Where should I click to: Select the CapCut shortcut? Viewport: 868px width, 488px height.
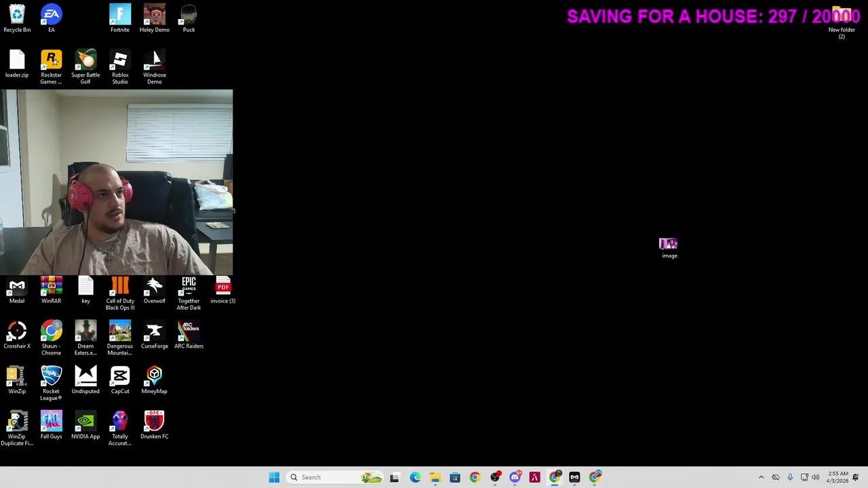[120, 380]
